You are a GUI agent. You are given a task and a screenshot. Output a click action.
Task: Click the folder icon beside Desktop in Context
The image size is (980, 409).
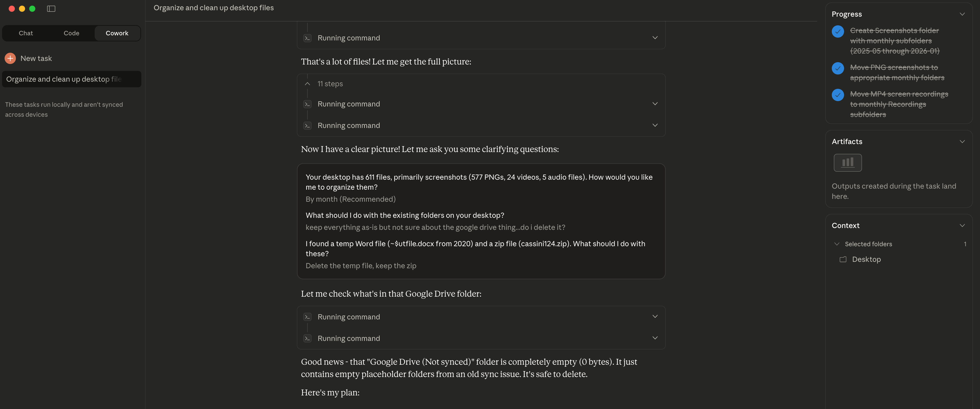click(843, 259)
